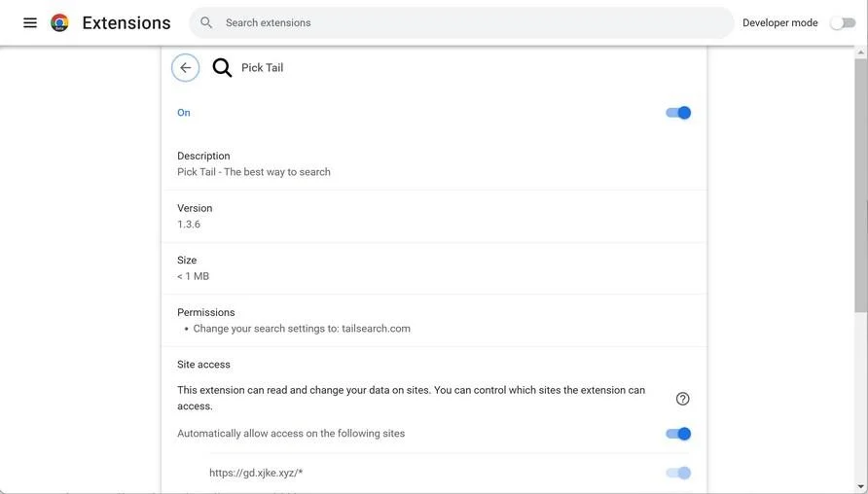Click the Chrome logo icon
The height and width of the screenshot is (494, 868).
pyautogui.click(x=59, y=22)
